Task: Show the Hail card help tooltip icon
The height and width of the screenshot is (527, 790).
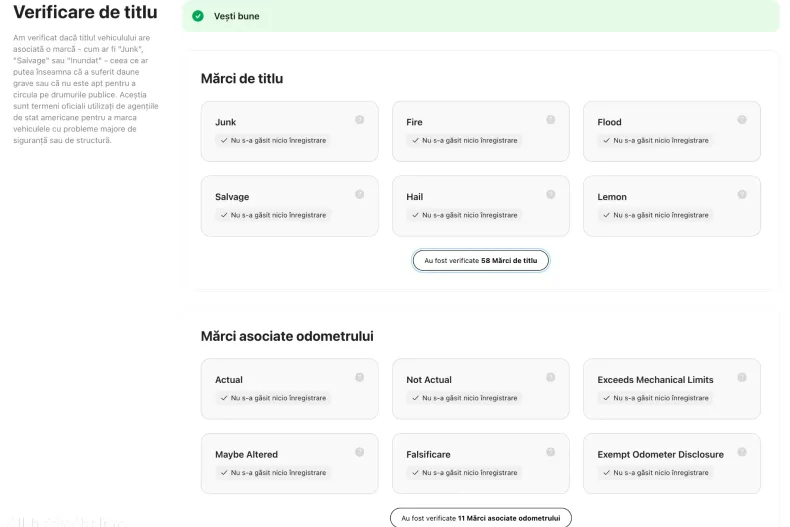Action: (x=550, y=194)
